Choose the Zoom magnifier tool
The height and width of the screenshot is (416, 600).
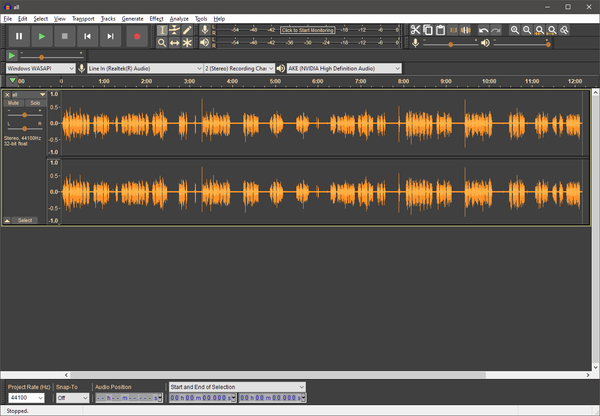pyautogui.click(x=162, y=42)
